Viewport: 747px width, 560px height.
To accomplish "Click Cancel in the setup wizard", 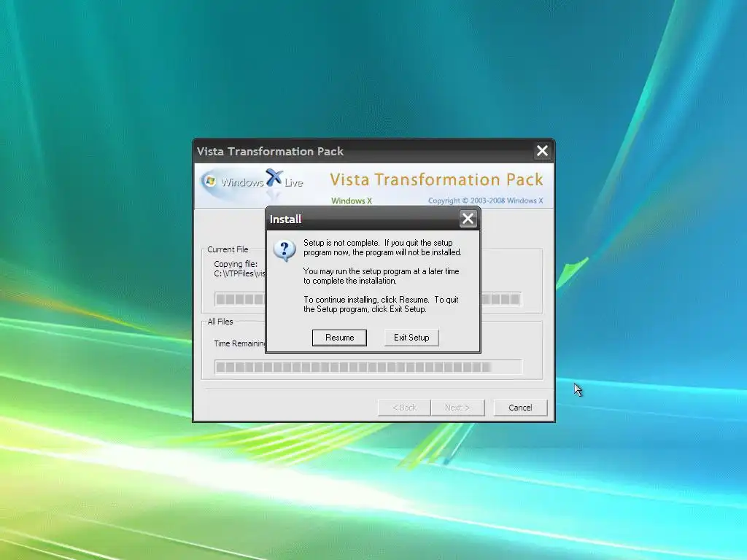I will click(520, 408).
